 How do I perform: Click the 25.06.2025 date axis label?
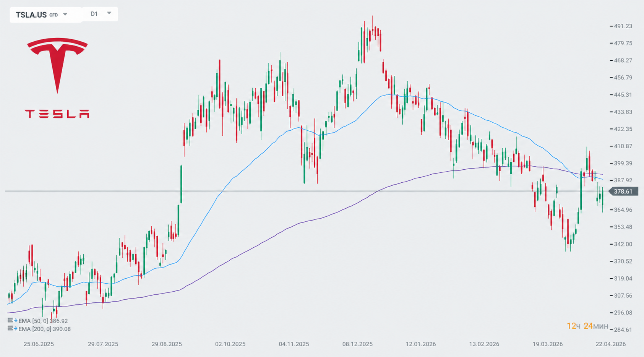point(39,344)
